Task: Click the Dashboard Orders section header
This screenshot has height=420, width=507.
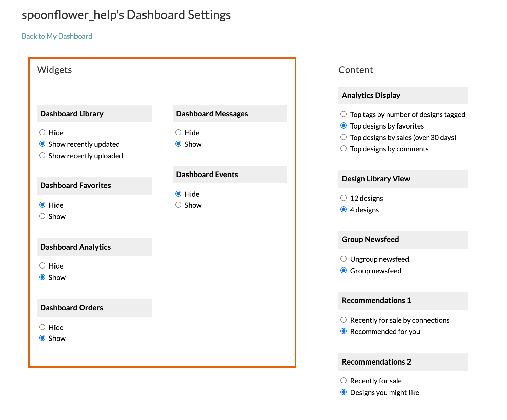Action: click(x=94, y=308)
